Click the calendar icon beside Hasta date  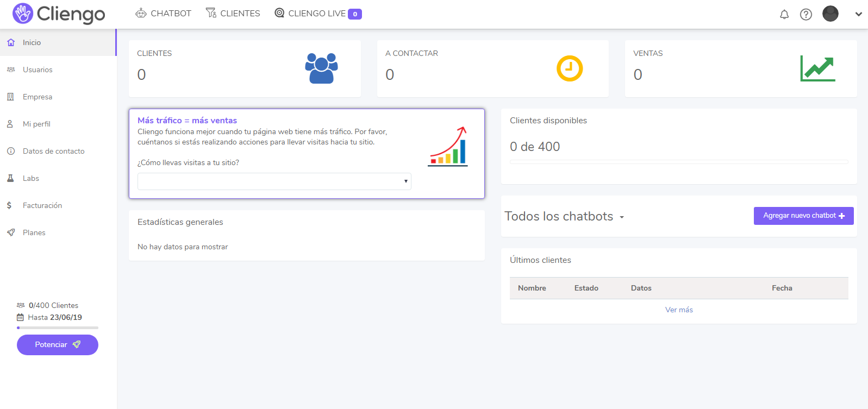[20, 317]
